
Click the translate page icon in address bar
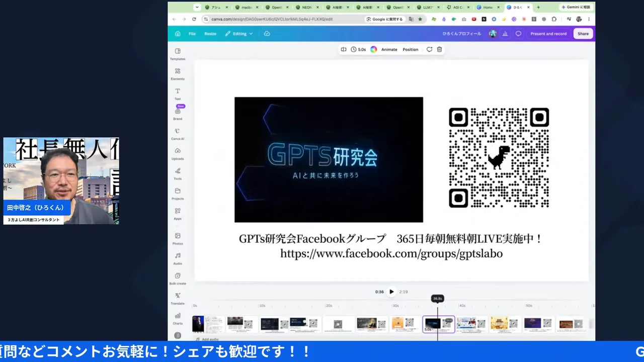411,19
